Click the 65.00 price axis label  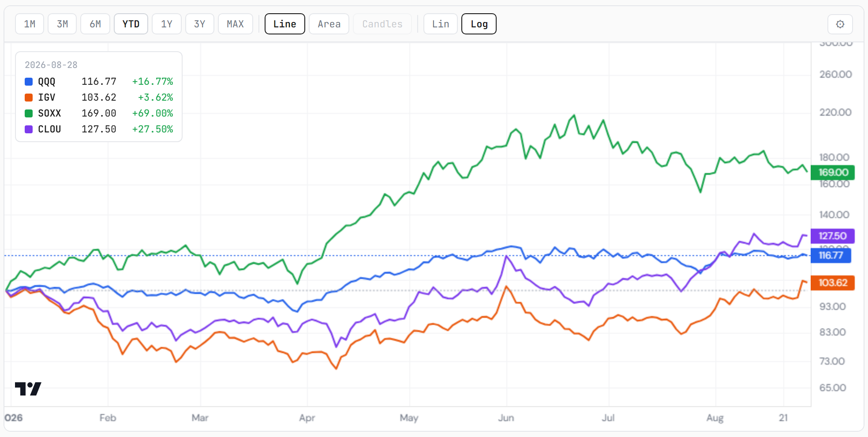pyautogui.click(x=833, y=388)
